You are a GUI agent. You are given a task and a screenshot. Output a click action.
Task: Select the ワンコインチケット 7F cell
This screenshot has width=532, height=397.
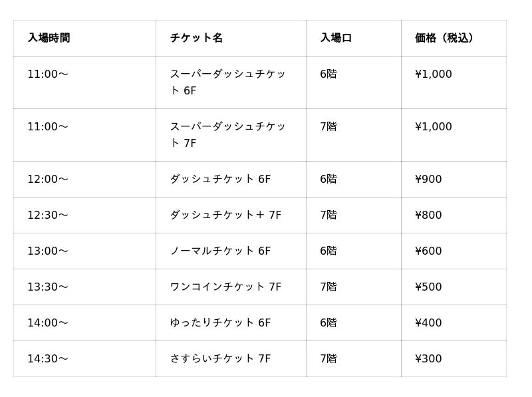coord(225,287)
